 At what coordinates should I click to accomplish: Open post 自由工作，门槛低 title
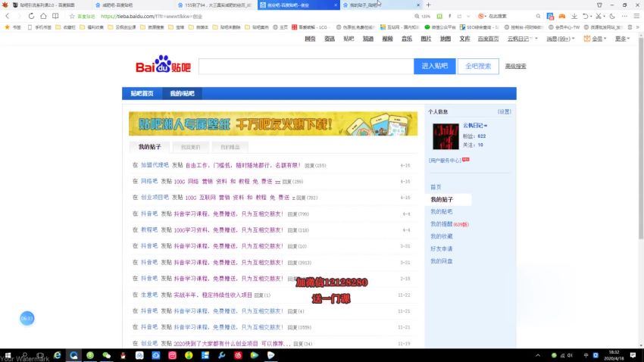click(x=242, y=165)
